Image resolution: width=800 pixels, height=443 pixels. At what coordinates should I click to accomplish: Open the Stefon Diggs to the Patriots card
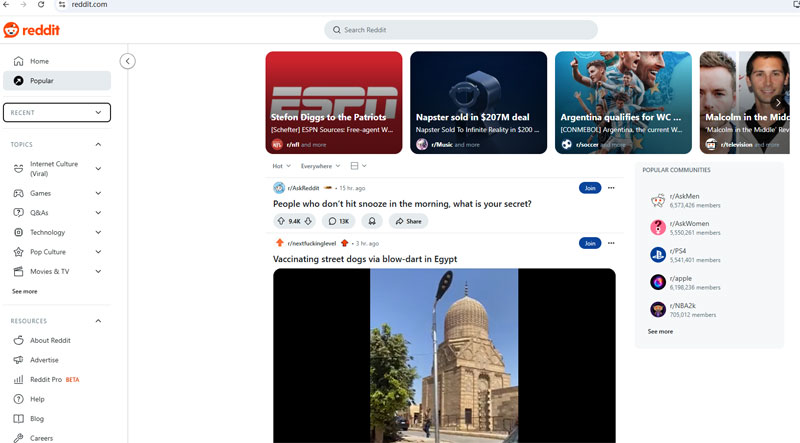334,103
